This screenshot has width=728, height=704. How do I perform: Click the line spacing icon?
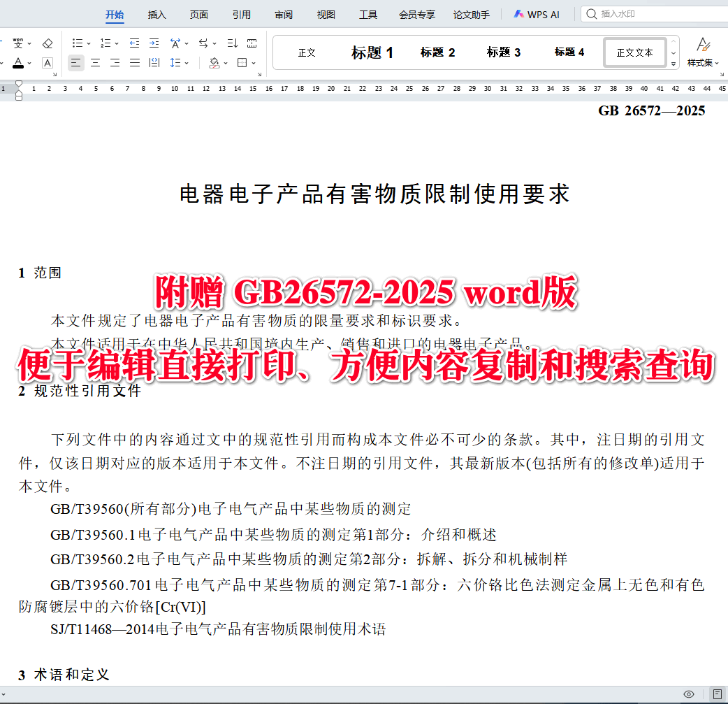175,63
